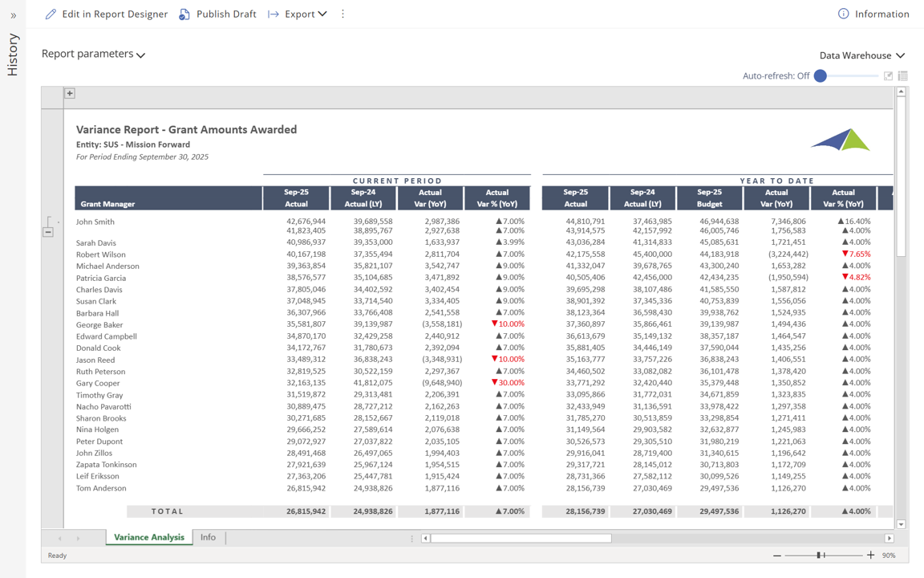Open the History panel label
The image size is (924, 578).
click(x=13, y=55)
